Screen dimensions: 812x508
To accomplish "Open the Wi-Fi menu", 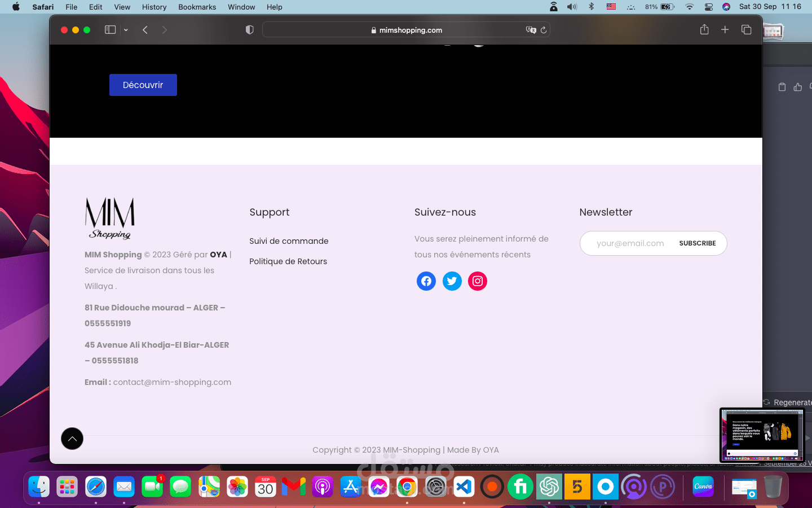I will point(689,7).
